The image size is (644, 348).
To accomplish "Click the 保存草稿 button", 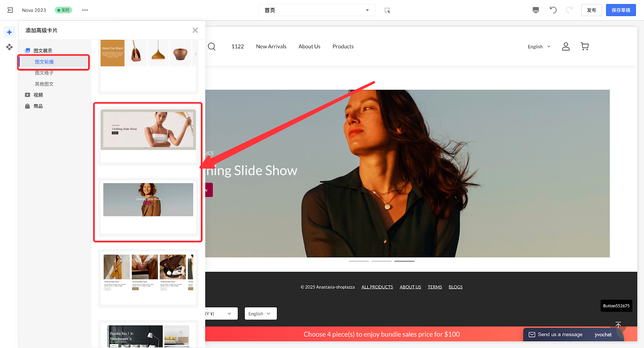I will (x=621, y=10).
